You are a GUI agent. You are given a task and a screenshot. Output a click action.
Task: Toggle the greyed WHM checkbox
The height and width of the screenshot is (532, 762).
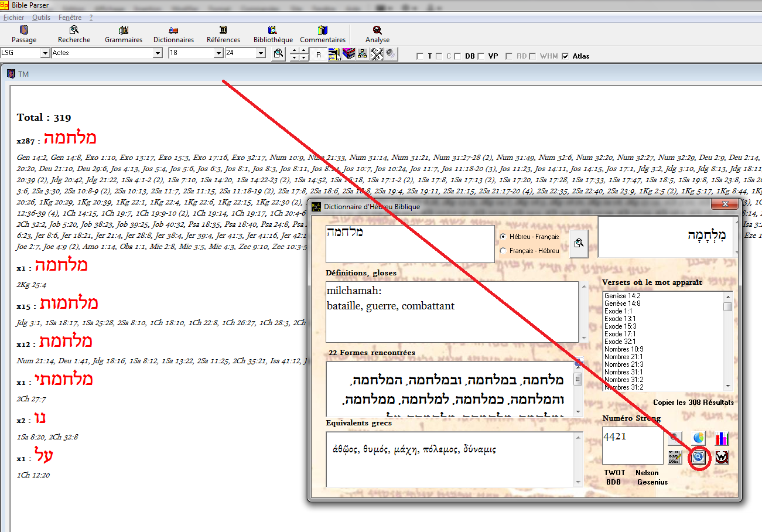point(532,56)
